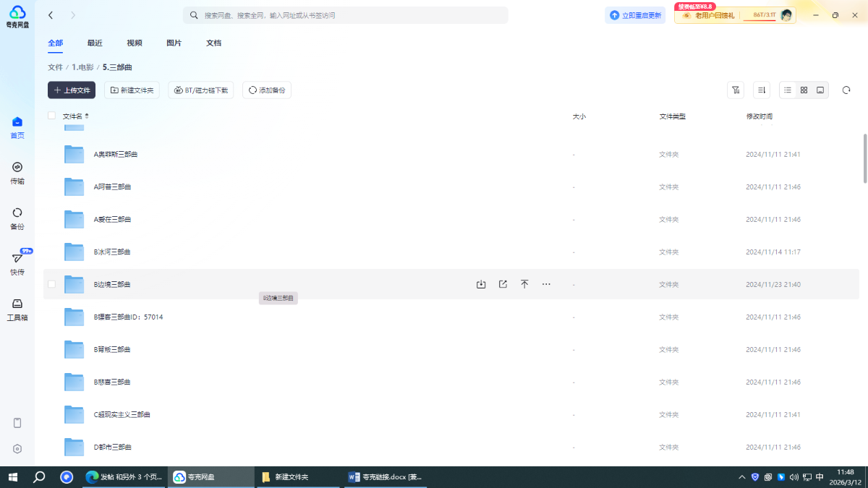Check the checkbox for the B边境三部曲 folder
Image resolution: width=868 pixels, height=488 pixels.
51,284
